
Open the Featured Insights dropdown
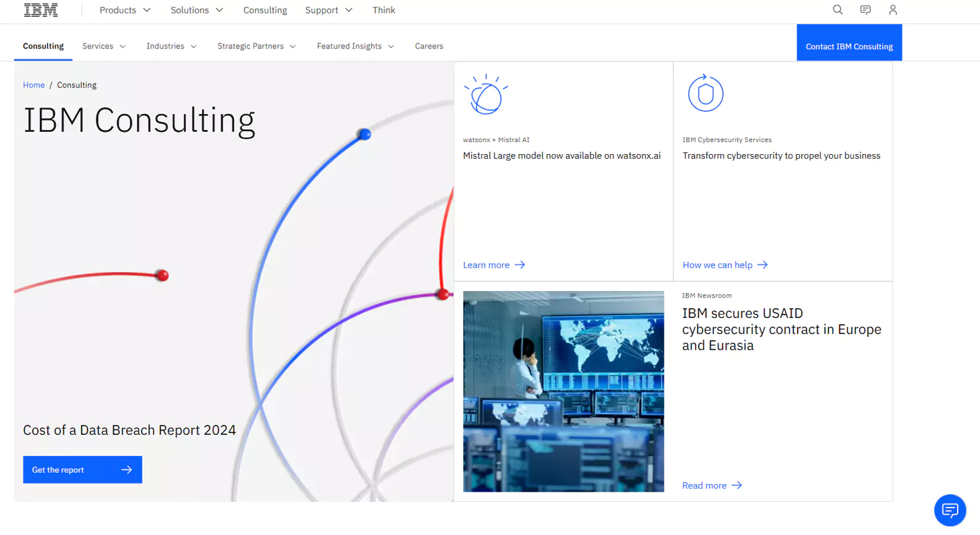(x=355, y=46)
